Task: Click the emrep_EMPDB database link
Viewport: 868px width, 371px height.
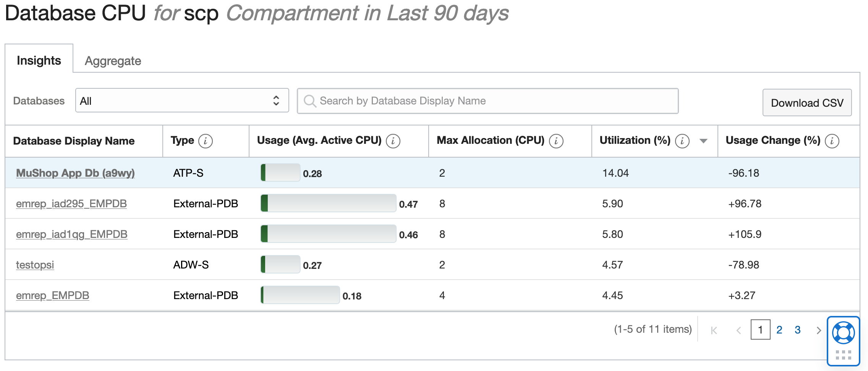Action: [52, 295]
